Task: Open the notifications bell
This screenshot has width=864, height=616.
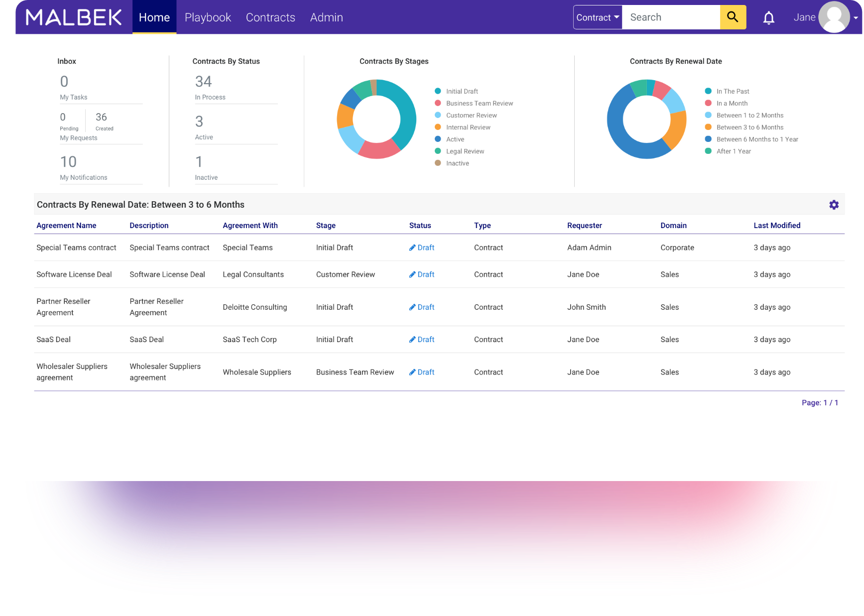Action: click(768, 18)
